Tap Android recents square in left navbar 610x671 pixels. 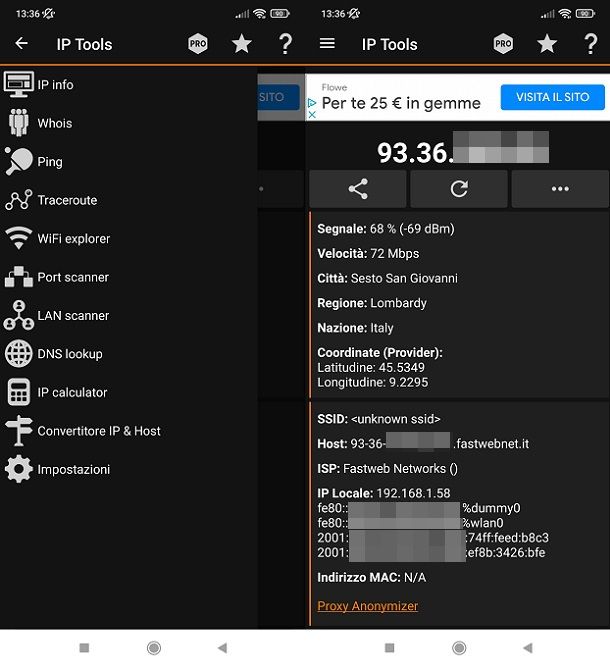84,647
